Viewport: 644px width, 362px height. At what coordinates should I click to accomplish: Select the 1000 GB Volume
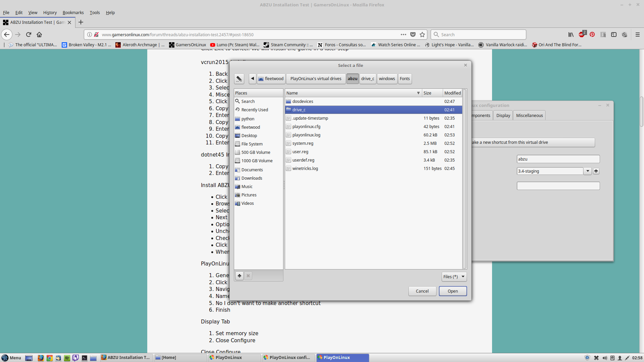[258, 161]
